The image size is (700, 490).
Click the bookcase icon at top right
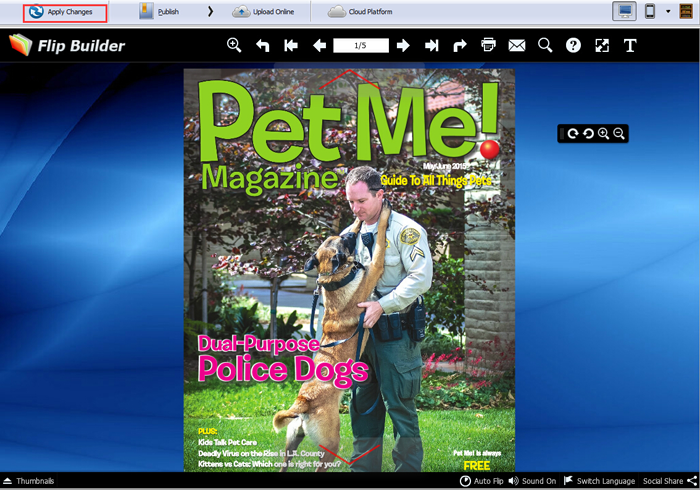click(686, 11)
